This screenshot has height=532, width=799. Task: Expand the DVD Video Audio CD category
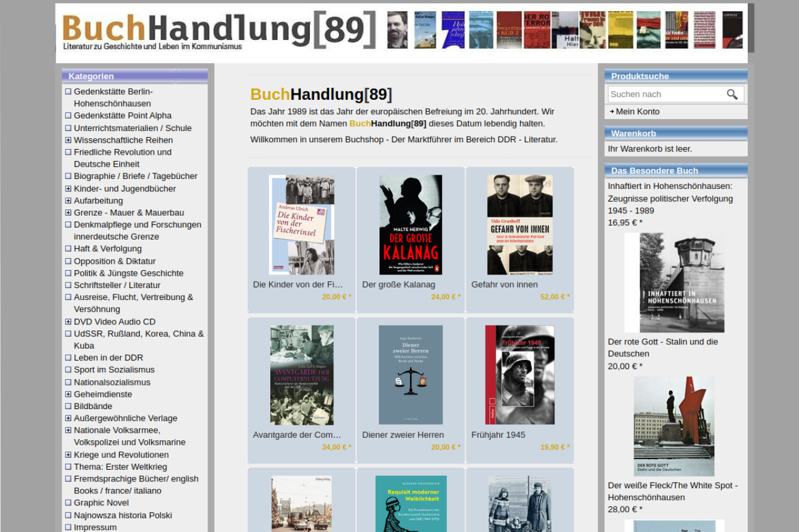68,321
